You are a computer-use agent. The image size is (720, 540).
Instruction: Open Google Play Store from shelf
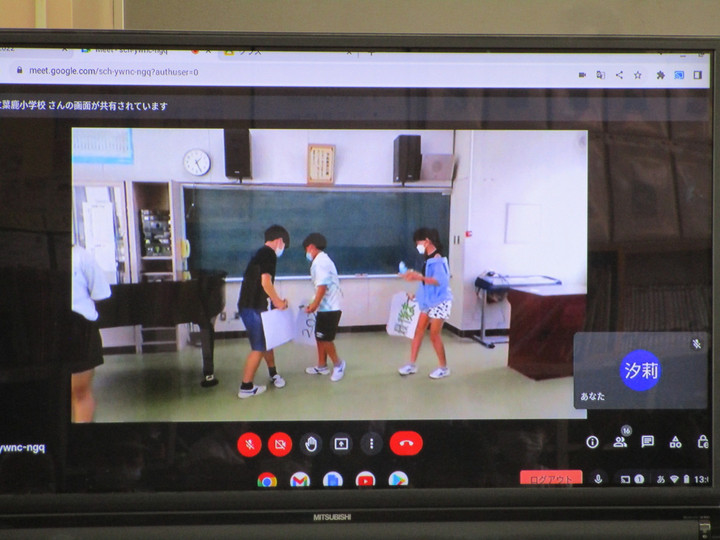point(398,480)
